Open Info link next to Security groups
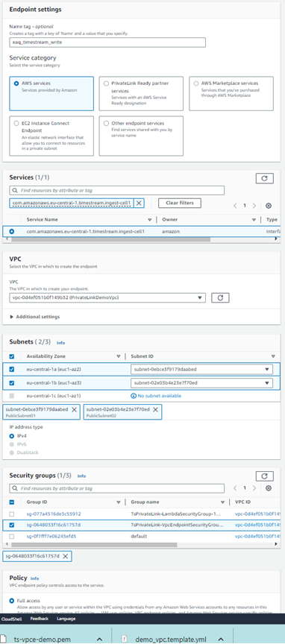 pyautogui.click(x=82, y=476)
